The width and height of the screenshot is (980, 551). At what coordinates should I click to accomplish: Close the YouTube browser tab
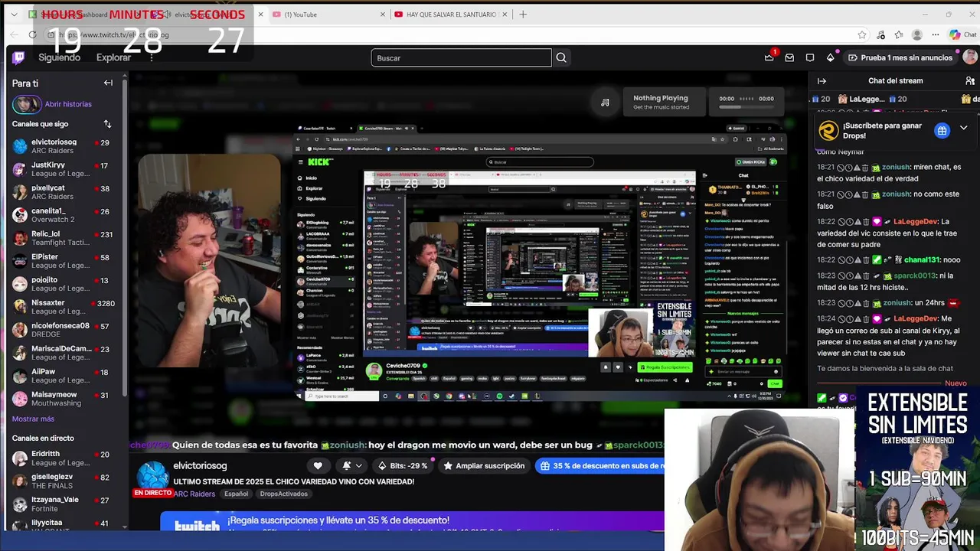click(x=383, y=14)
